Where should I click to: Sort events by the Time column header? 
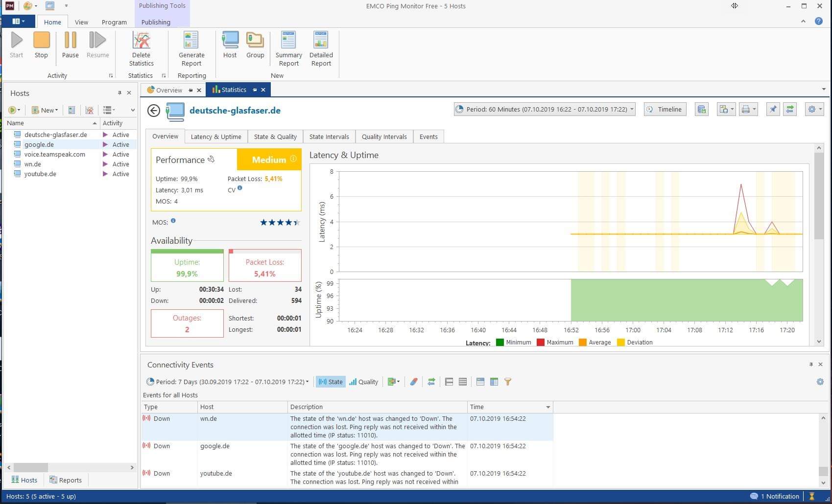click(510, 407)
